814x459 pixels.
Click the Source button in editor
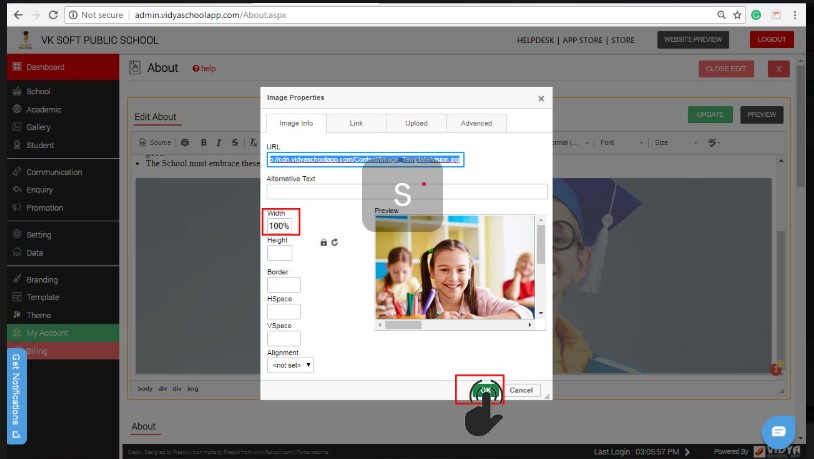pos(155,142)
